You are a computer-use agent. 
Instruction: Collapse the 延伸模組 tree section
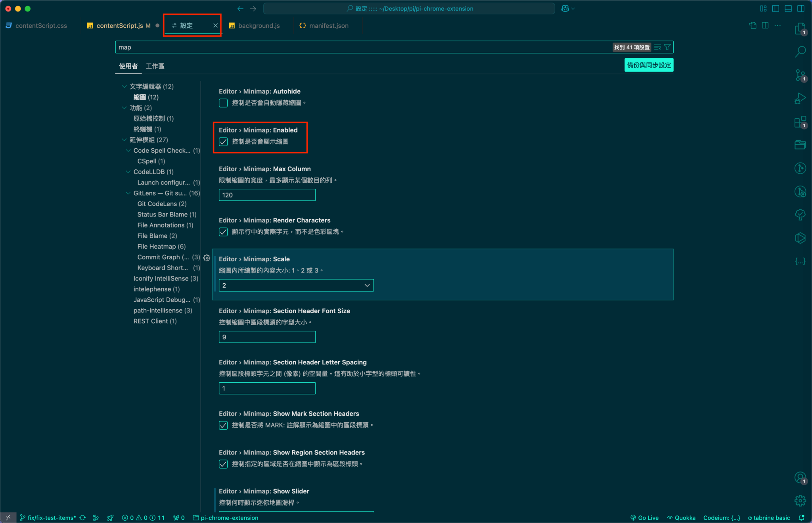tap(124, 140)
